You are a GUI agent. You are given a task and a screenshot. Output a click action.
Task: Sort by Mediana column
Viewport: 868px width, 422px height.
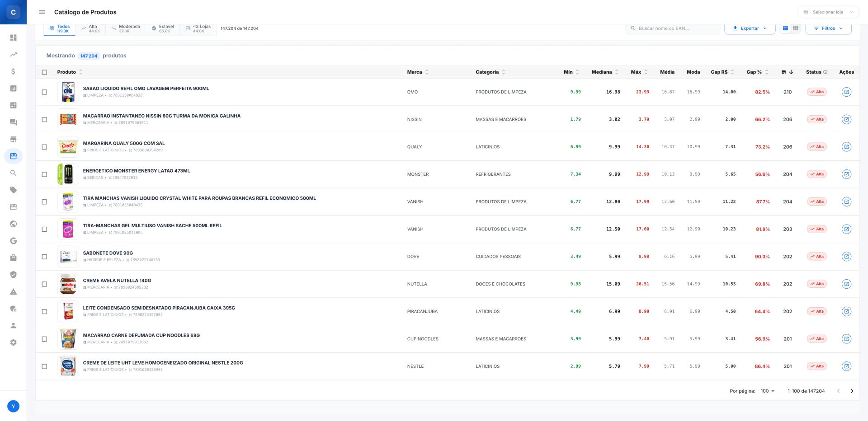pyautogui.click(x=605, y=72)
